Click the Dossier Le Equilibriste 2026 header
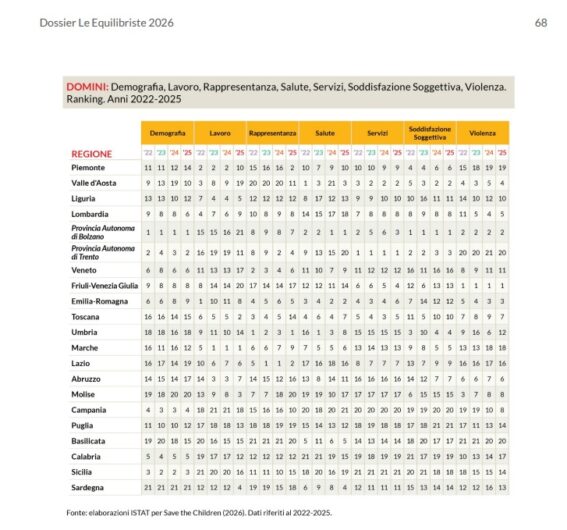Image resolution: width=567 pixels, height=530 pixels. 107,23
